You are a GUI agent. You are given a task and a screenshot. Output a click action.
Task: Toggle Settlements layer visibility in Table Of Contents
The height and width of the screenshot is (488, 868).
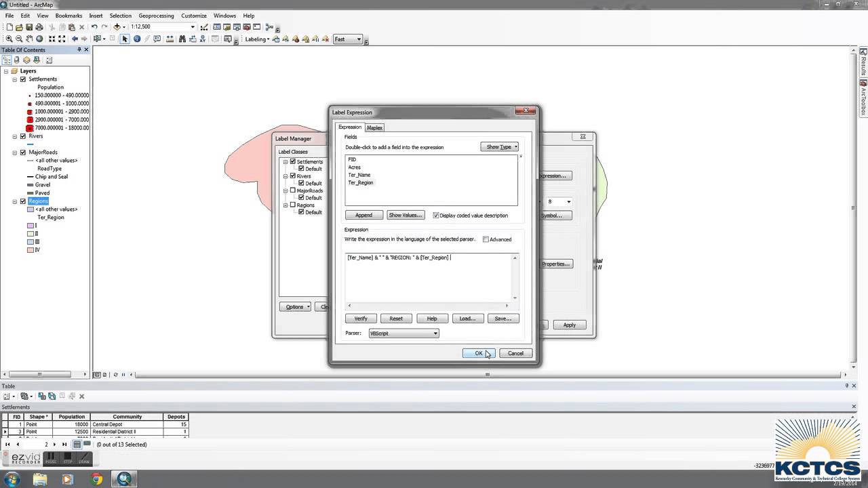23,79
